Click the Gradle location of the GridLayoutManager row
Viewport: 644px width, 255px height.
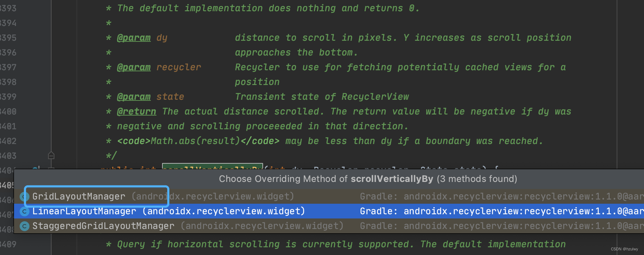(x=502, y=196)
